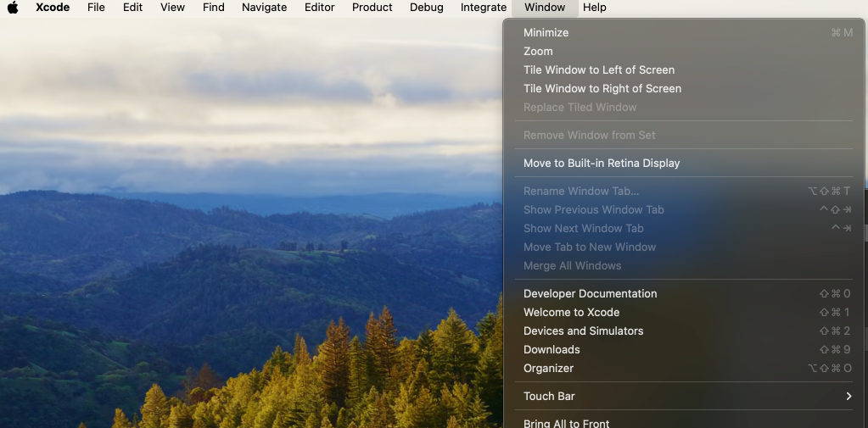Expand the Touch Bar submenu arrow
The height and width of the screenshot is (428, 868).
coord(848,397)
